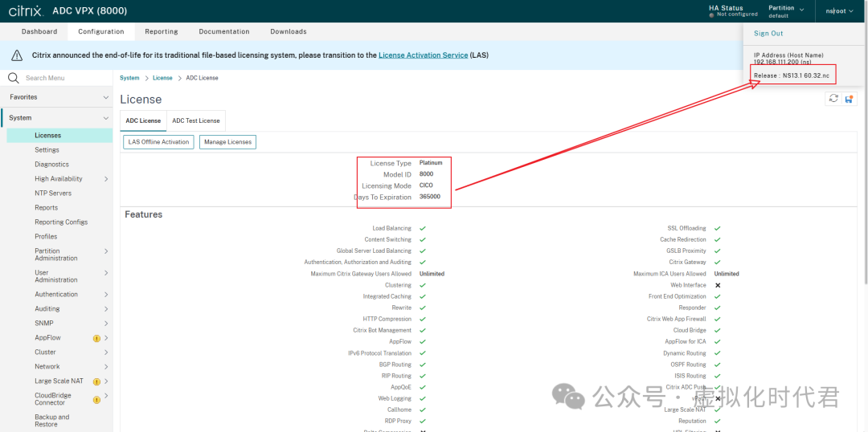Go to the Downloads tab
The width and height of the screenshot is (868, 432).
pyautogui.click(x=289, y=31)
